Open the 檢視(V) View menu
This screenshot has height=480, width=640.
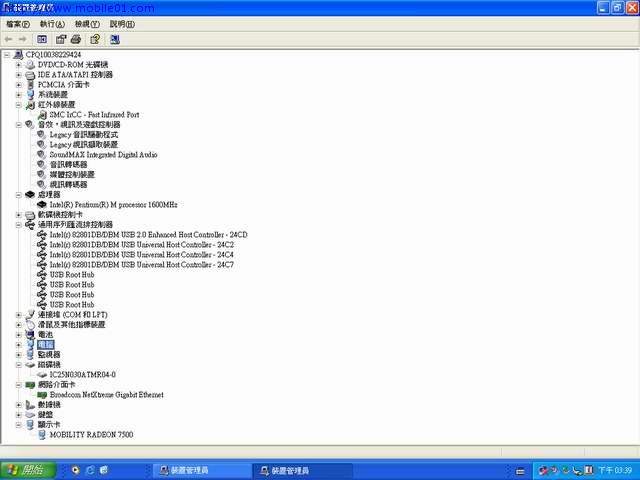pos(87,24)
